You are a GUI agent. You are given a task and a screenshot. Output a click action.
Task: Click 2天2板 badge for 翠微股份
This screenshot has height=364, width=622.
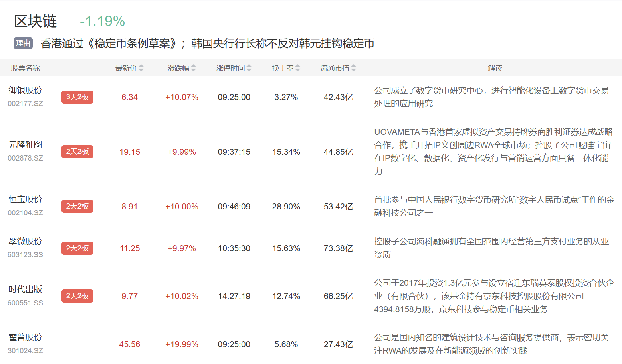pos(77,248)
